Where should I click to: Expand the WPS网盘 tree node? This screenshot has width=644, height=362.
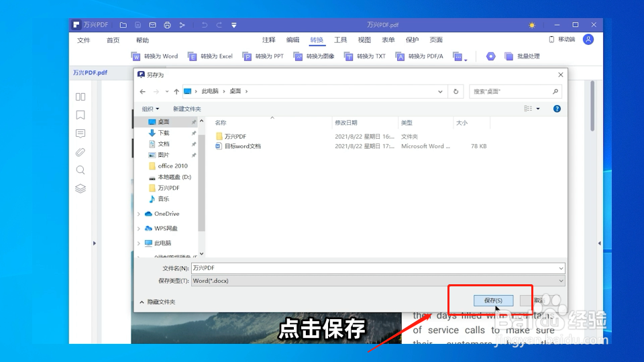139,229
